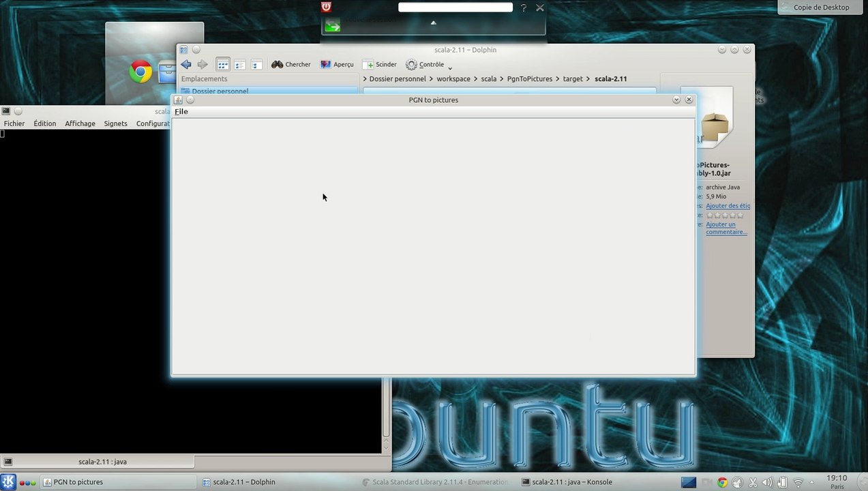Open the Édition menu in Konsole
This screenshot has height=491, width=868.
(x=45, y=123)
